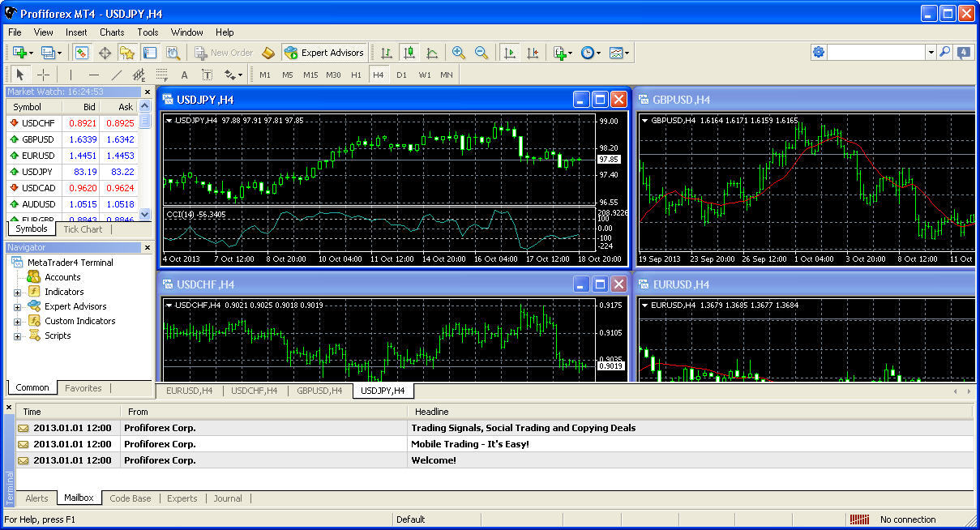Screen dimensions: 980x530
Task: Toggle the D1 timeframe button
Action: (401, 75)
